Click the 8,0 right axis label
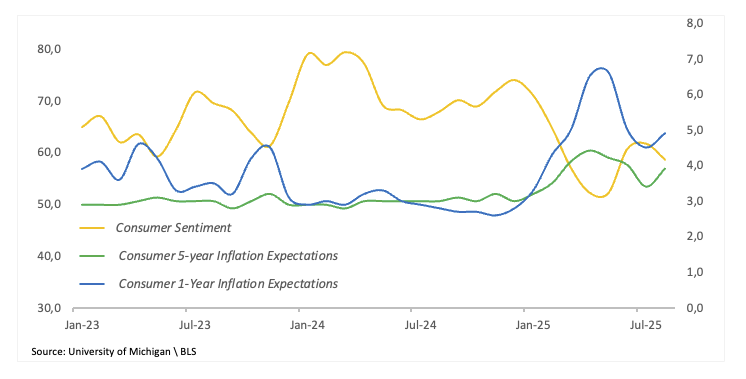The height and width of the screenshot is (379, 746). point(694,23)
